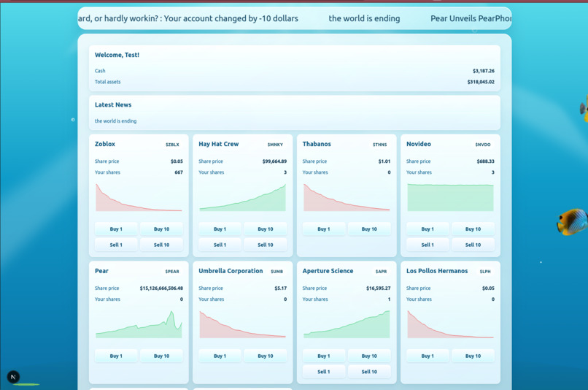The image size is (588, 390).
Task: Sell 10 shares of Aperture Science
Action: point(369,372)
